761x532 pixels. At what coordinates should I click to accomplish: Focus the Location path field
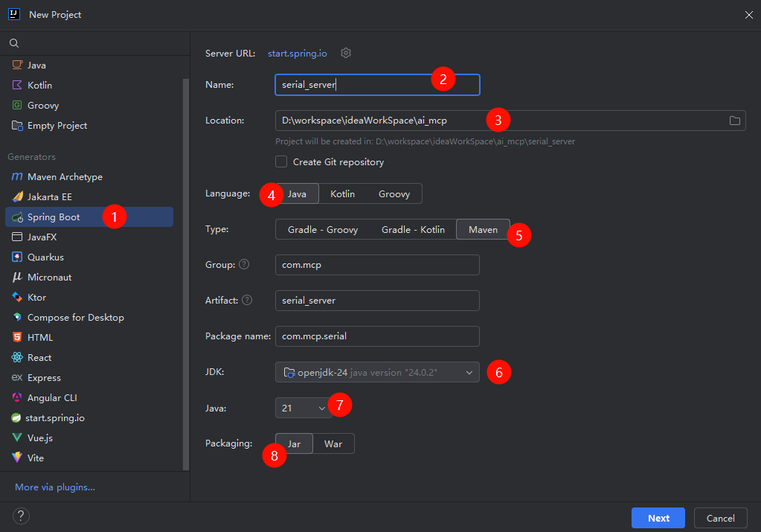510,121
